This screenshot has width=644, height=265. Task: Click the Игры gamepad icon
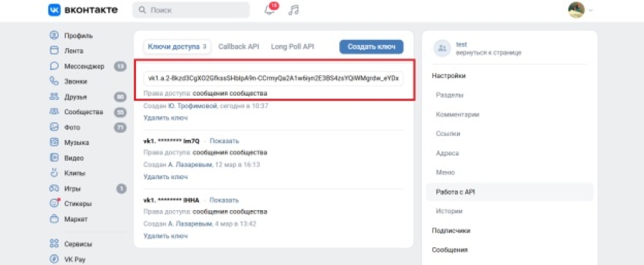pyautogui.click(x=54, y=189)
